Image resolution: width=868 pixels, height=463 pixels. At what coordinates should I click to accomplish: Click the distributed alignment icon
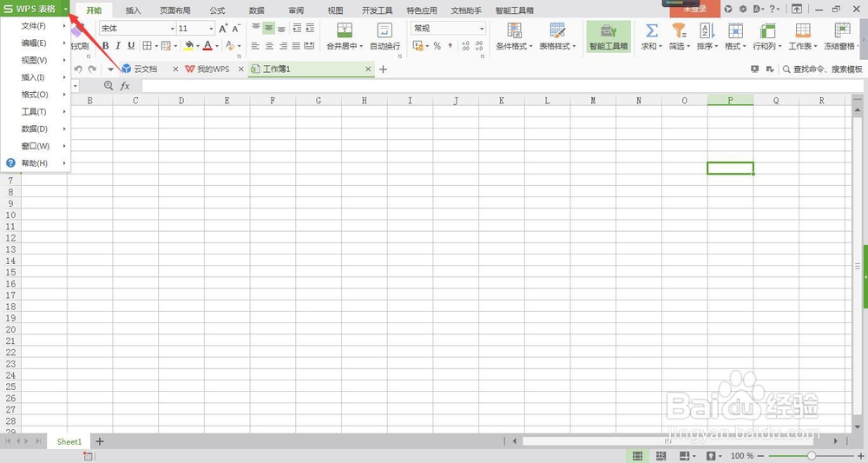tap(310, 46)
